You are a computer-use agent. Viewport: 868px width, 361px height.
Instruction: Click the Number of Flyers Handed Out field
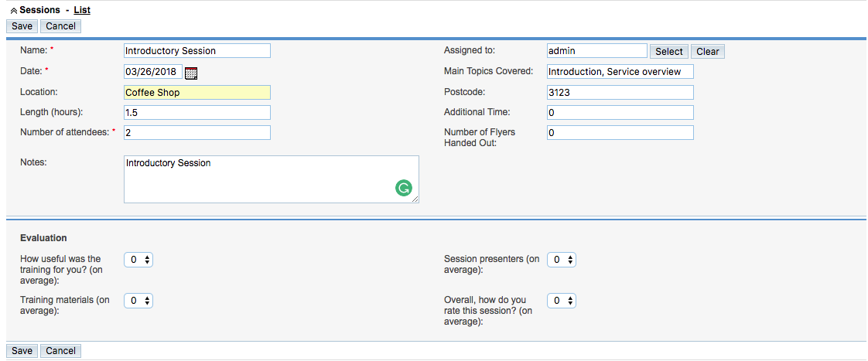point(620,133)
